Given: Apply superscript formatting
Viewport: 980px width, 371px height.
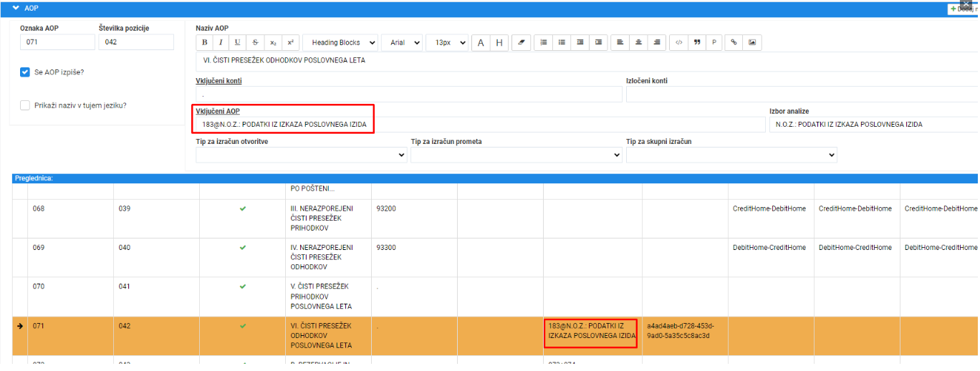Looking at the screenshot, I should 290,42.
